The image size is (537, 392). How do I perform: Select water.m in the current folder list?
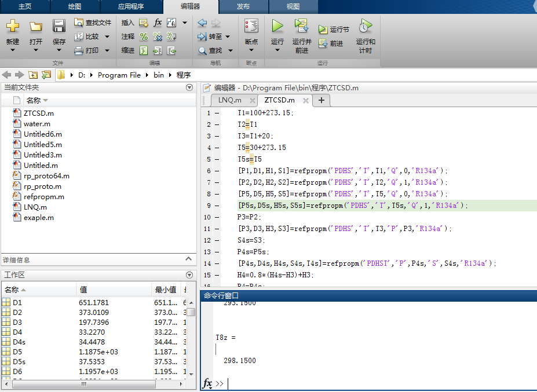pyautogui.click(x=36, y=124)
